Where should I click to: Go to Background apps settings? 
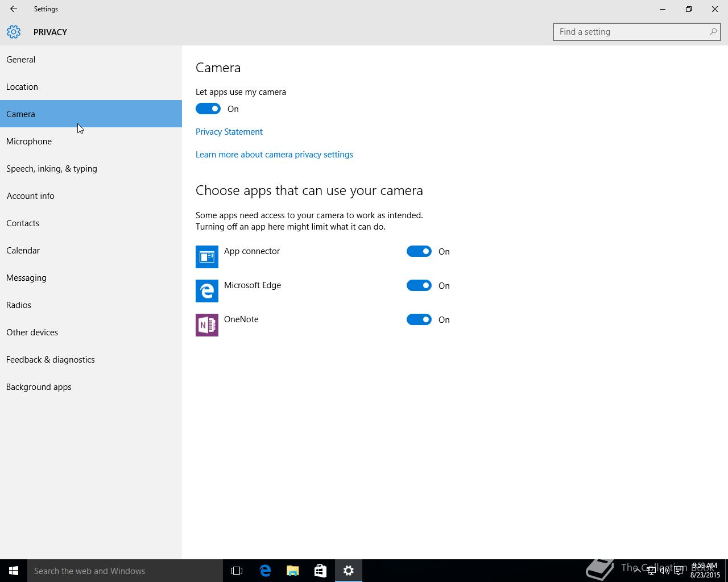[39, 387]
